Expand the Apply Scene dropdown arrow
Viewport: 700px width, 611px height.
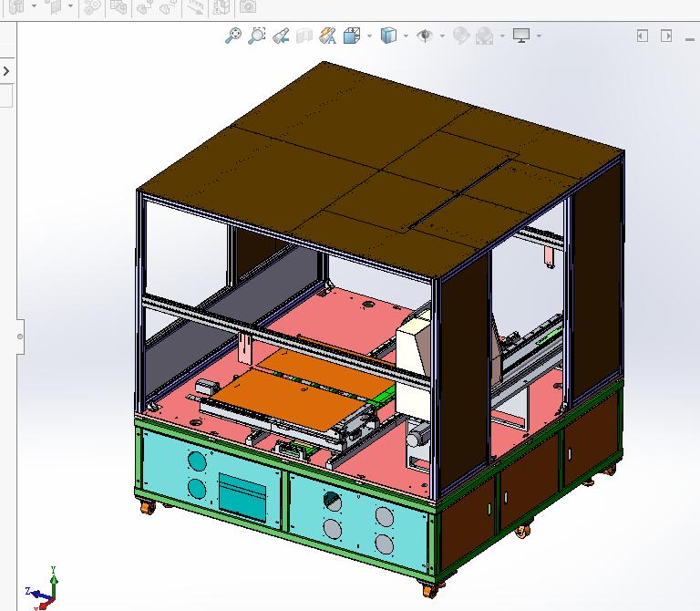(503, 36)
